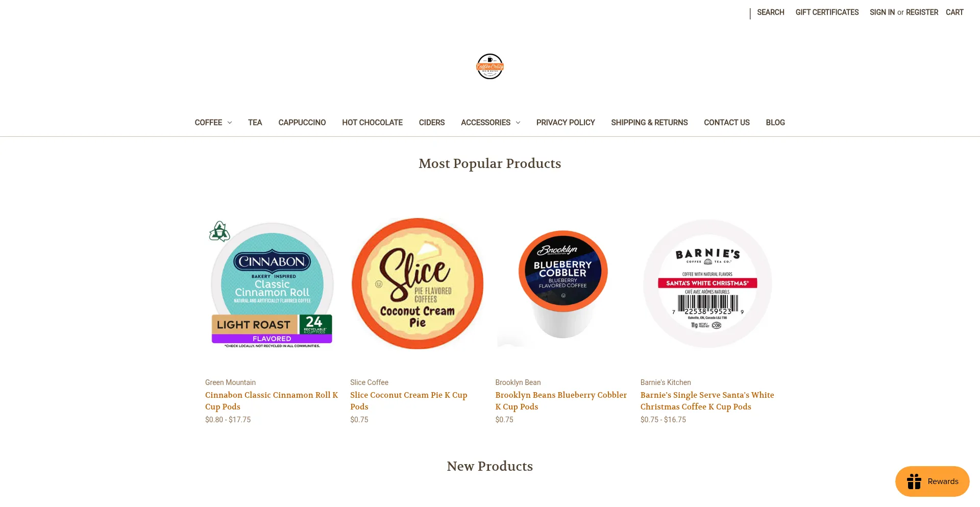Visit the Shipping & Returns page
Screen dimensions: 980x507
[649, 123]
